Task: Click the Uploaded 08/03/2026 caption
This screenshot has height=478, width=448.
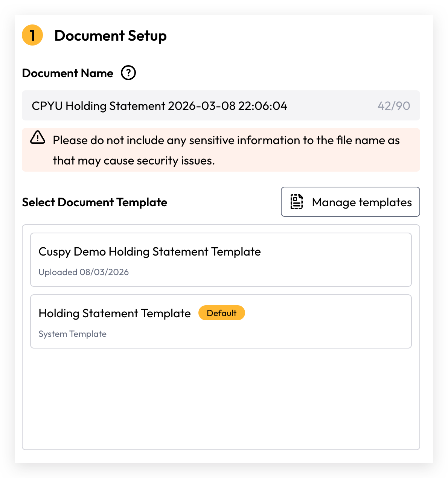Action: coord(84,272)
